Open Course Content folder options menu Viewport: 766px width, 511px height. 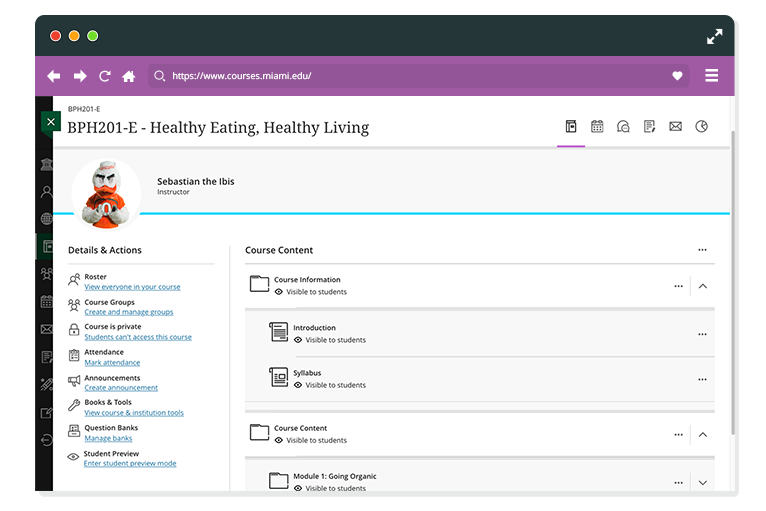point(678,434)
